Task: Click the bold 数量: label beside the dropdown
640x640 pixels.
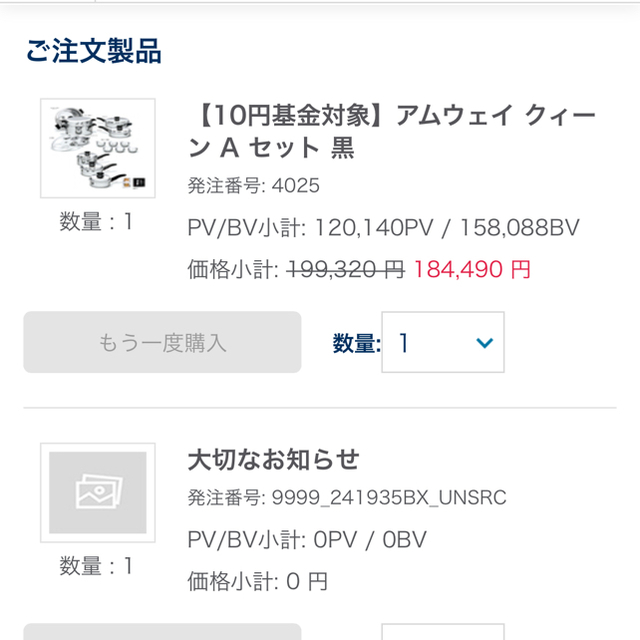Action: coord(357,343)
